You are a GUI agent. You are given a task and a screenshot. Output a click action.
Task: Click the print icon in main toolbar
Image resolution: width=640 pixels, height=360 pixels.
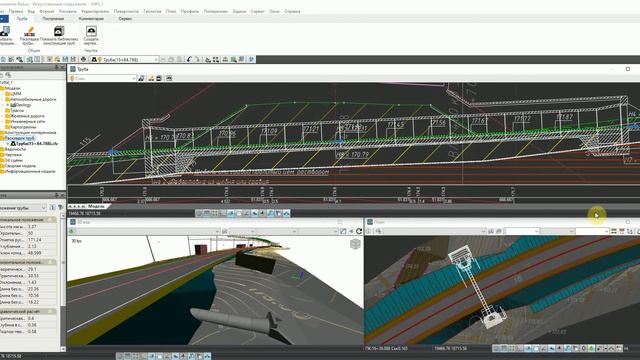click(x=83, y=60)
